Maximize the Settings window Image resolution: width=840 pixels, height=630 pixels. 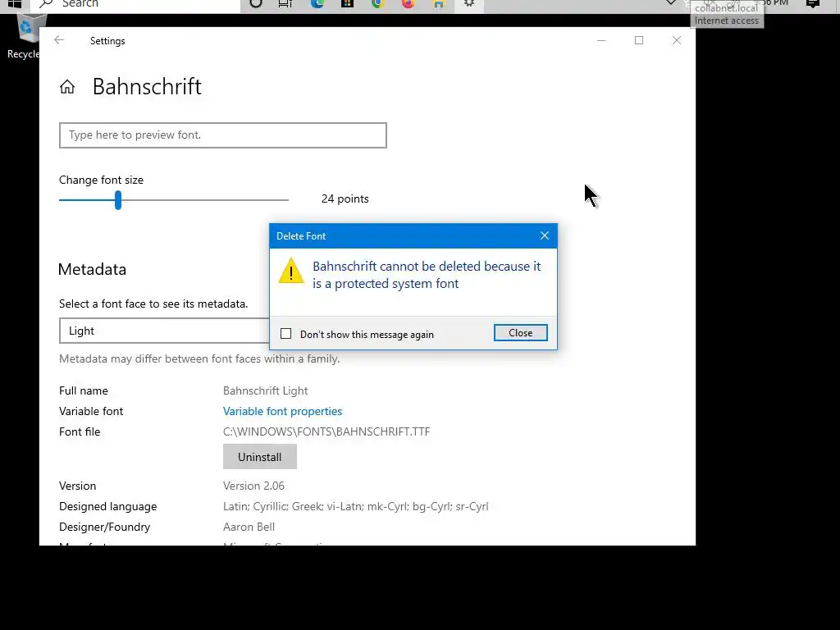pyautogui.click(x=638, y=40)
